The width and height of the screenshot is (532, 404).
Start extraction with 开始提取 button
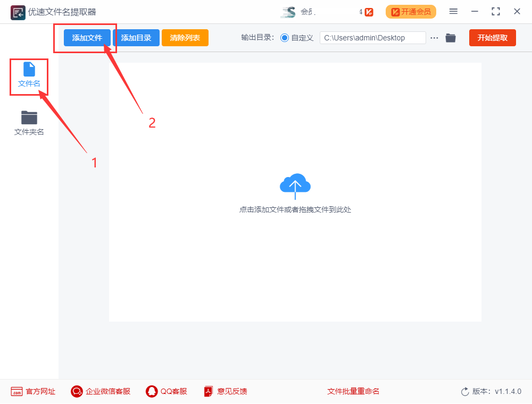point(492,38)
